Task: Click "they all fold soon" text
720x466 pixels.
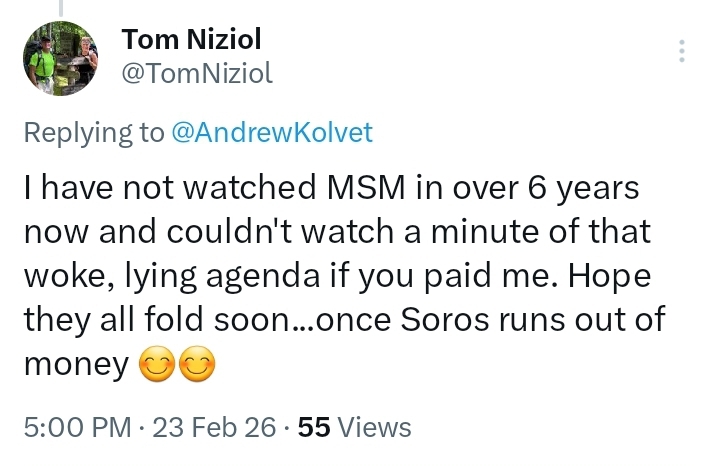Action: coord(145,322)
